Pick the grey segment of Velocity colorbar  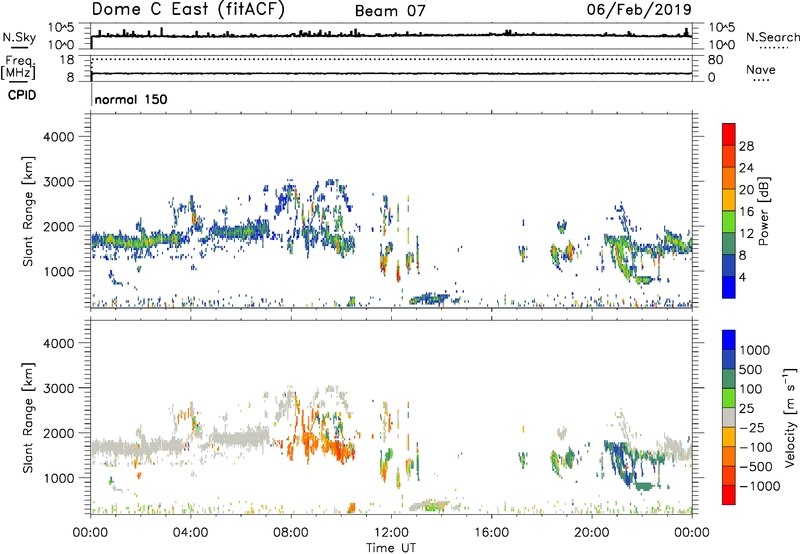point(729,418)
